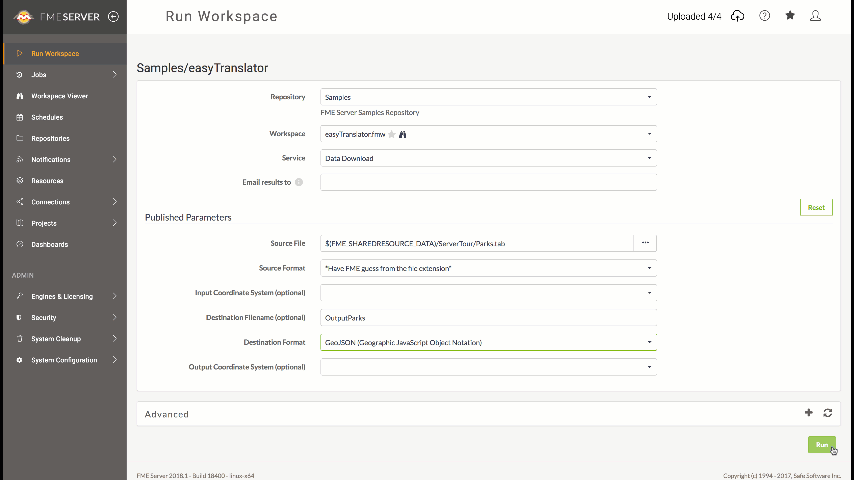This screenshot has width=854, height=480.
Task: Open the Input Coordinate System dropdown
Action: (488, 293)
